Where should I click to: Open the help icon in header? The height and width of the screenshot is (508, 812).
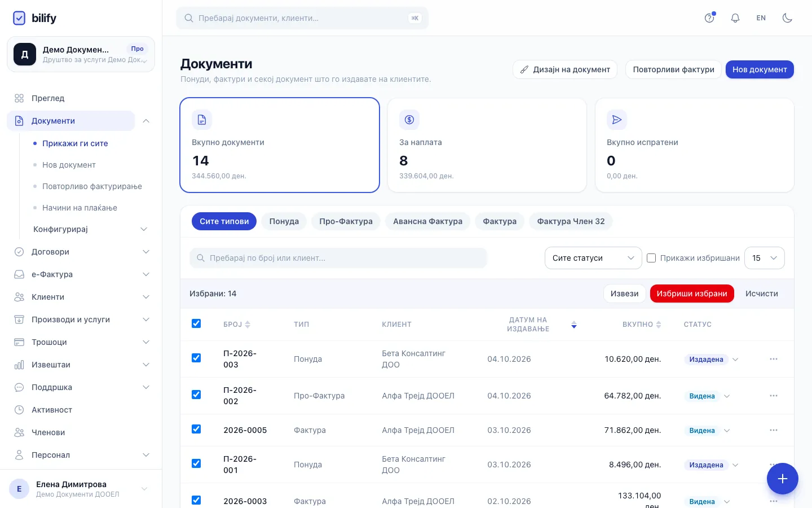(709, 18)
